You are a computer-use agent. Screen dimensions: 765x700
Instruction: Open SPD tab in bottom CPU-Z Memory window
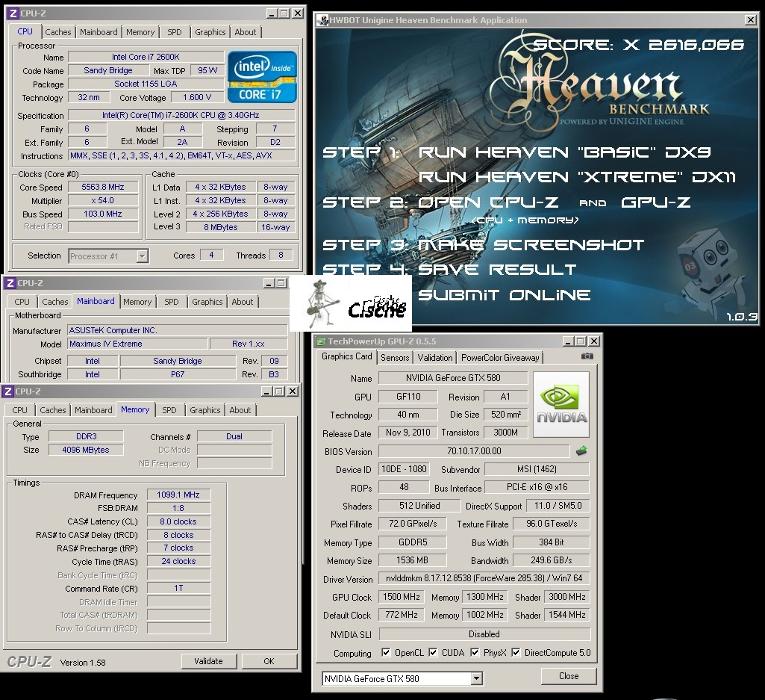pos(169,410)
